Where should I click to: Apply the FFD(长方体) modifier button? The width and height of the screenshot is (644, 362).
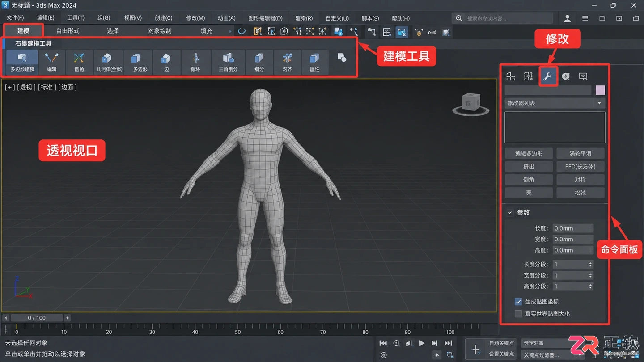point(580,167)
